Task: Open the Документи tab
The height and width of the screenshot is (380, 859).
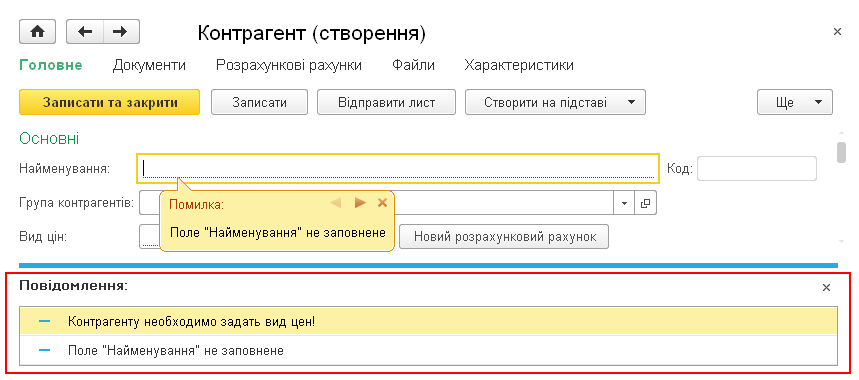Action: coord(149,65)
